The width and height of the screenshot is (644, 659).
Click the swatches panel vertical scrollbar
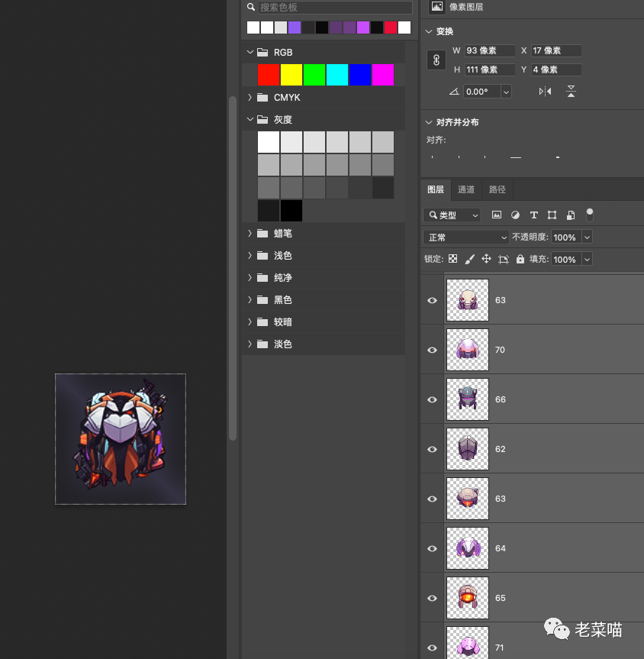tap(233, 268)
